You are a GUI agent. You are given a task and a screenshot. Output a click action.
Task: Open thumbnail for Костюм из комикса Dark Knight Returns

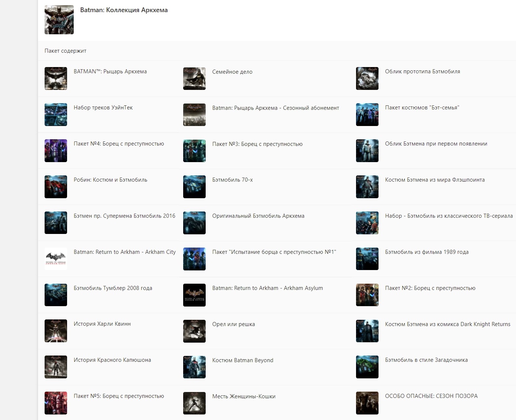point(367,331)
